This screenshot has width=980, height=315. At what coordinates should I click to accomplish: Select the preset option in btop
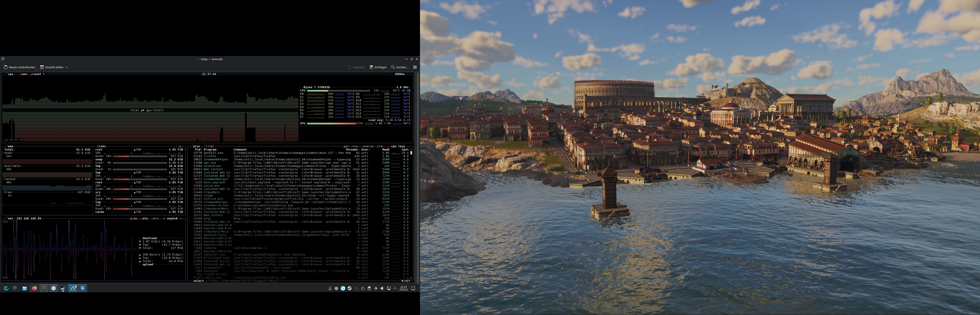coord(36,74)
